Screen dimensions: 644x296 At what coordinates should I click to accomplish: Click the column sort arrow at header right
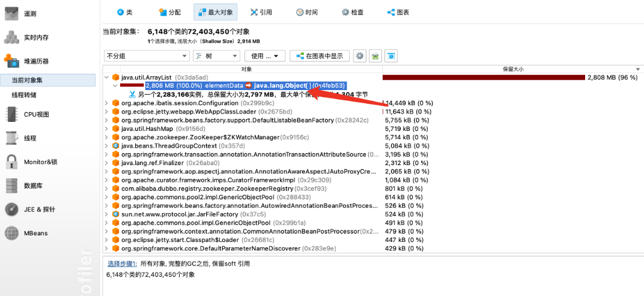638,70
